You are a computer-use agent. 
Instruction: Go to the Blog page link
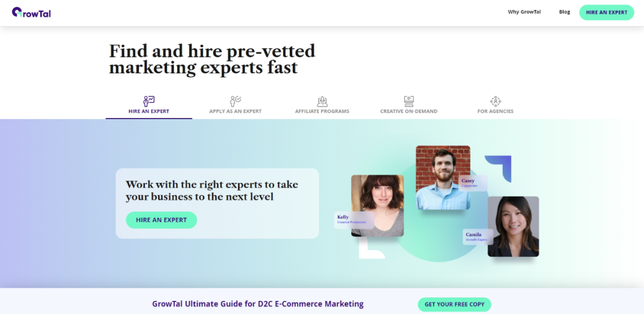(x=564, y=12)
